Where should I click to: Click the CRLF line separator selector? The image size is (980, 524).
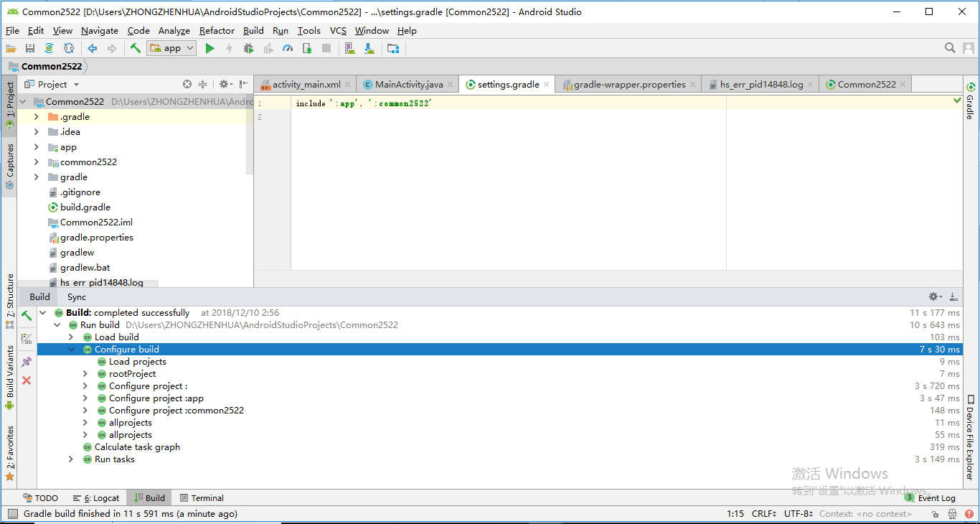click(x=763, y=514)
